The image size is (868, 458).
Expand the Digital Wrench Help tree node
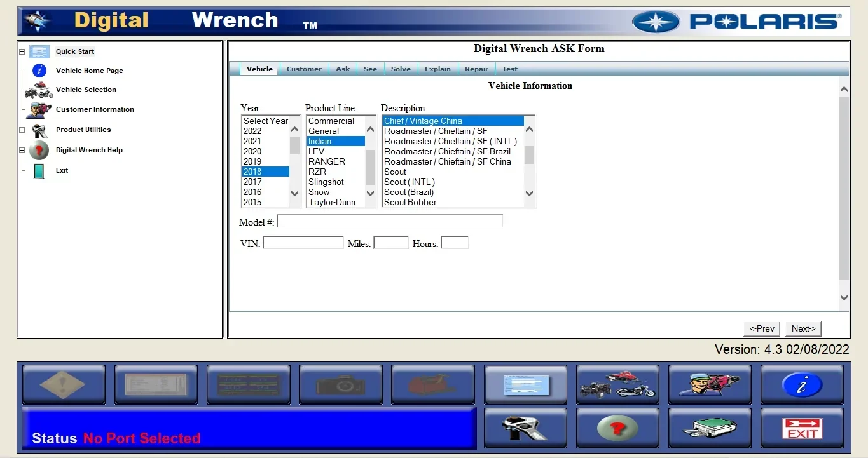pos(21,150)
